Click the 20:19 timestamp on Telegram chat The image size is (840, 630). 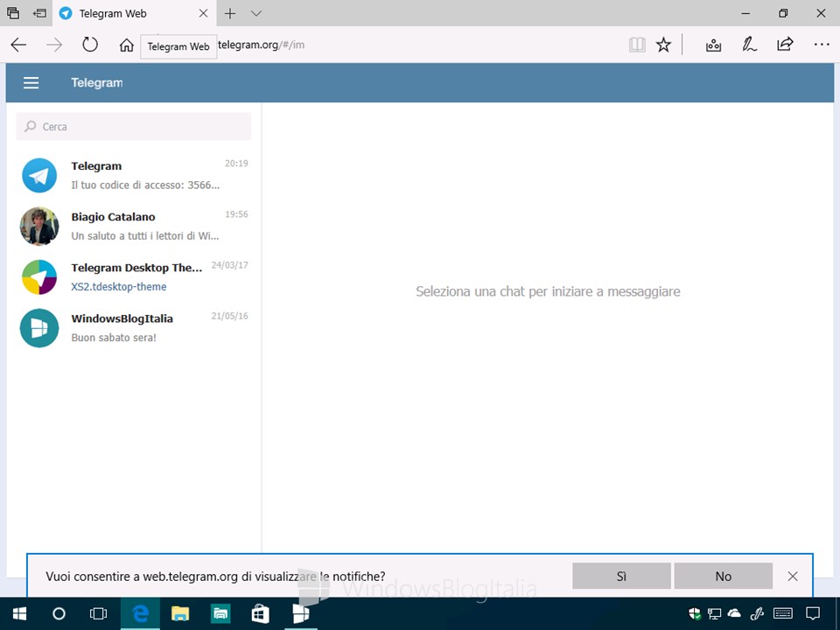(x=236, y=164)
